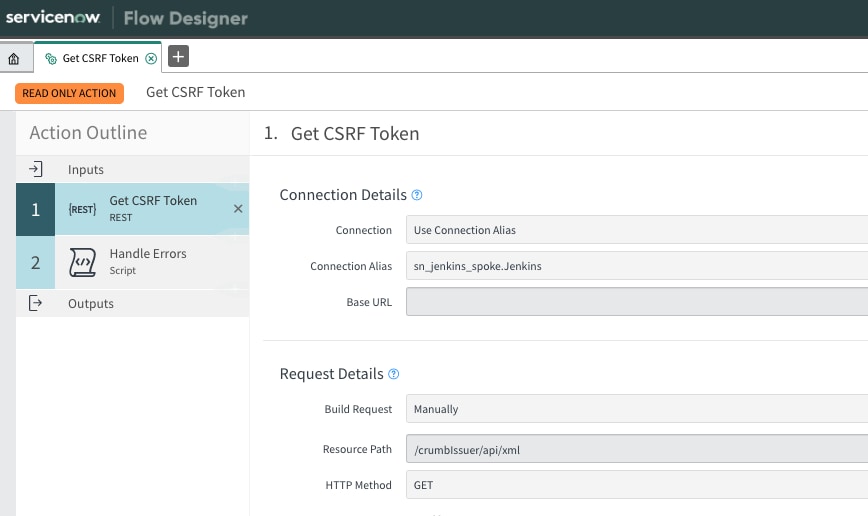Select step 2 Handle Errors

tap(132, 262)
